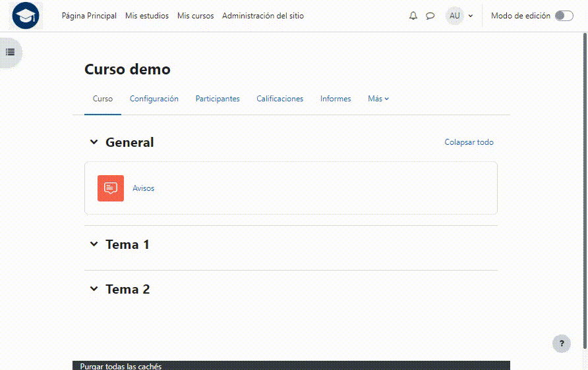Click the Colapsar todo link
The image size is (588, 370).
click(x=469, y=142)
